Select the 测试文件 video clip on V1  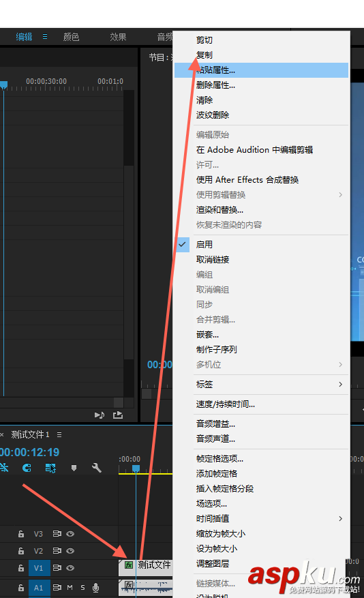pyautogui.click(x=146, y=567)
